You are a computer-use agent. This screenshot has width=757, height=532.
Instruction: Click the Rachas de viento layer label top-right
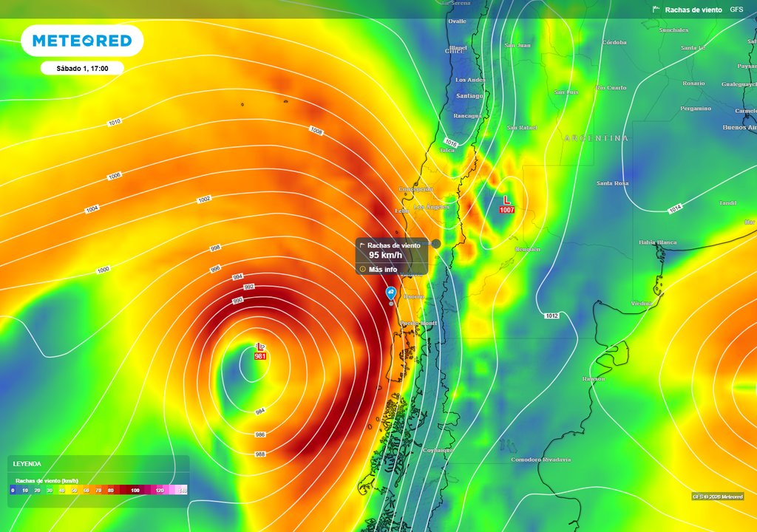coord(693,10)
